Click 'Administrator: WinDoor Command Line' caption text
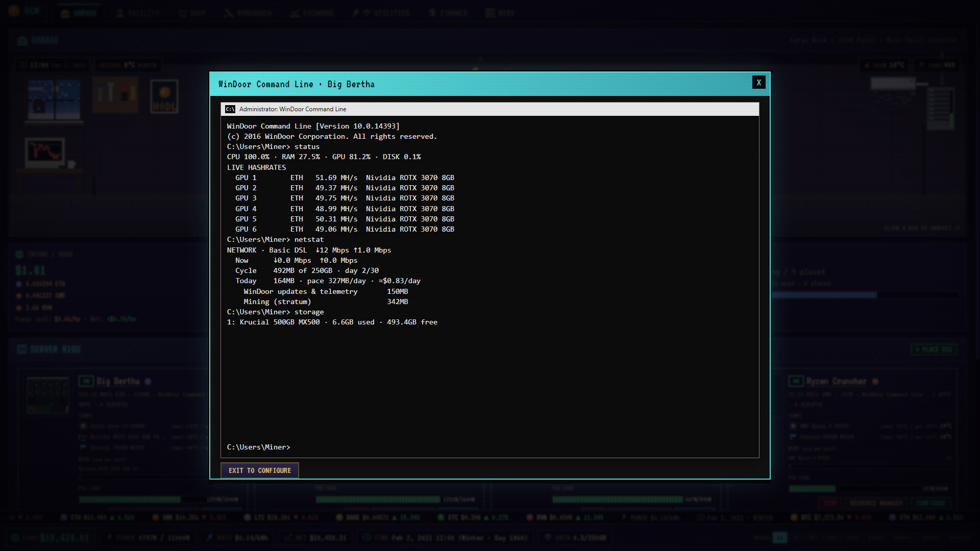Screen dimensions: 980x551 [292, 109]
